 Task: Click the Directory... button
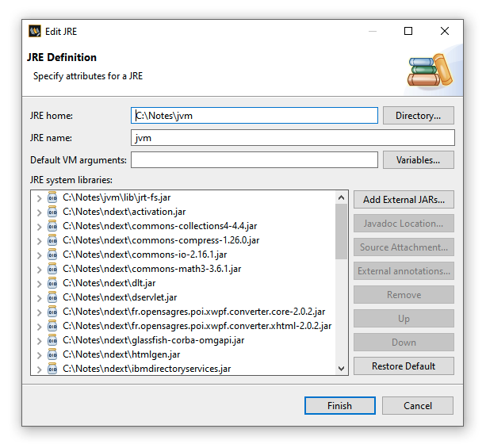point(418,116)
